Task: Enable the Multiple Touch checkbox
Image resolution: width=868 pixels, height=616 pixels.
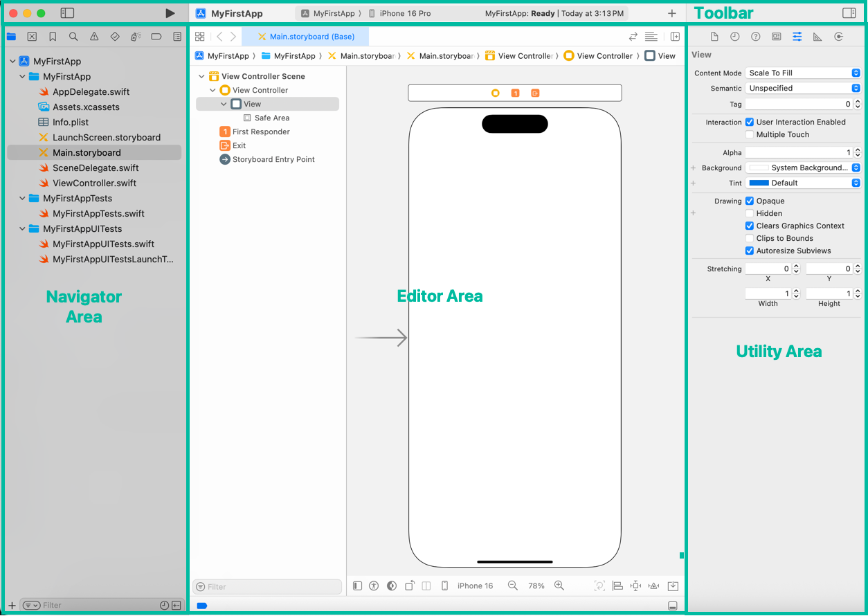Action: 750,134
